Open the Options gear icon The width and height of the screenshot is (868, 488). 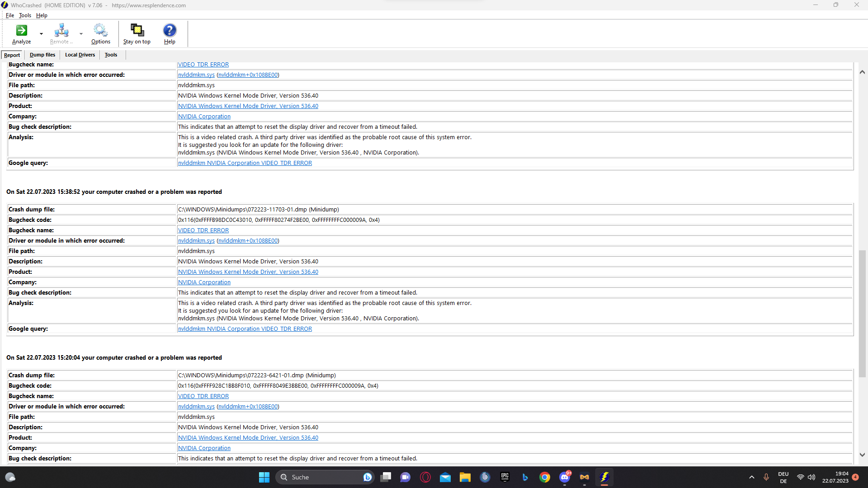click(100, 31)
